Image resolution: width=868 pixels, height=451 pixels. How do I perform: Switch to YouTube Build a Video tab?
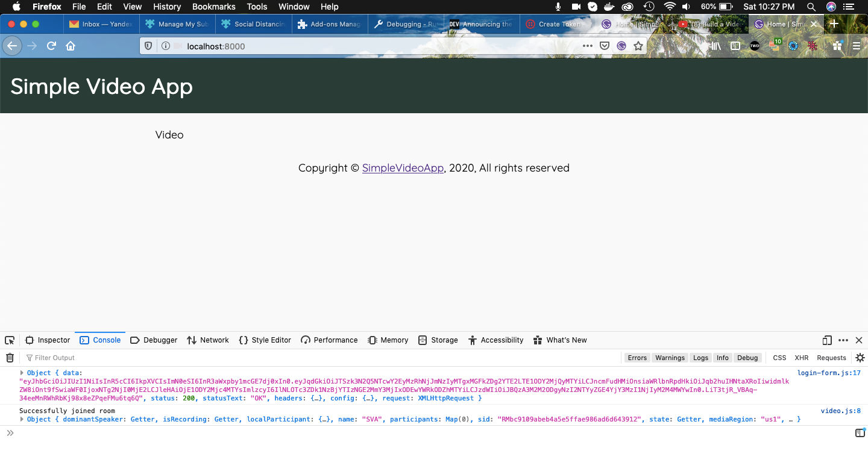pyautogui.click(x=710, y=24)
